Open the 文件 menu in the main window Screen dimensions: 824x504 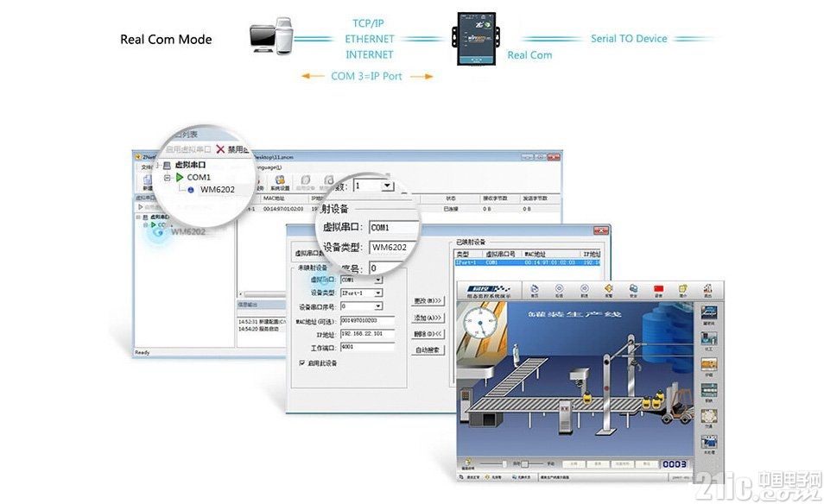(x=147, y=167)
